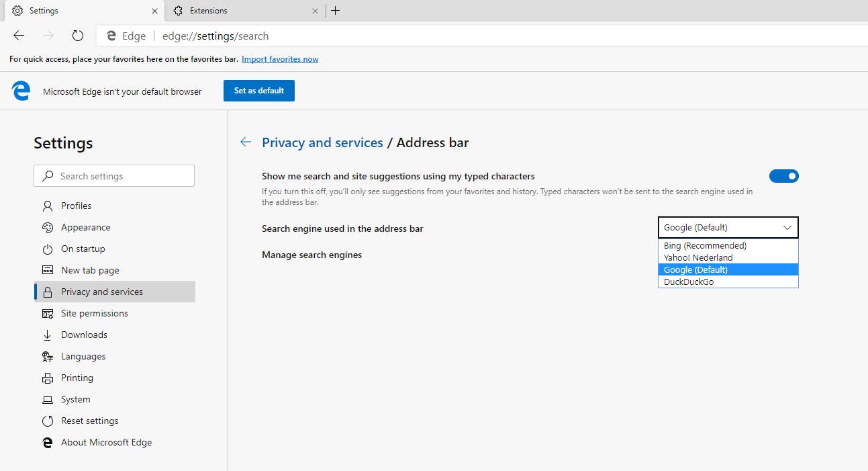Open About Microsoft Edge section
868x471 pixels.
point(106,442)
